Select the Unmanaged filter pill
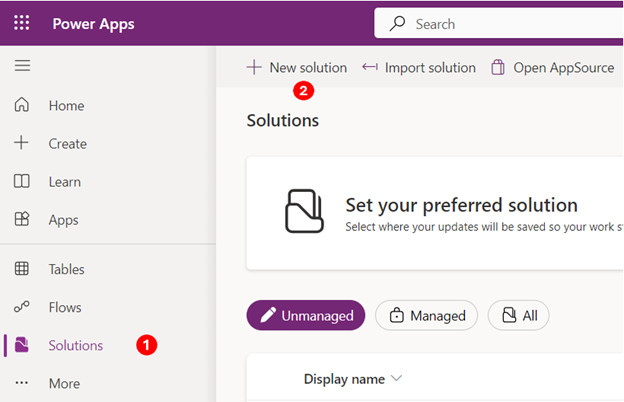Screen dimensions: 624x402 (x=306, y=315)
